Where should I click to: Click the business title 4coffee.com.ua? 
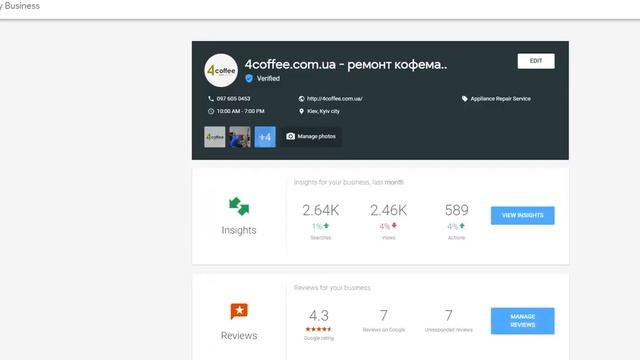[x=346, y=64]
